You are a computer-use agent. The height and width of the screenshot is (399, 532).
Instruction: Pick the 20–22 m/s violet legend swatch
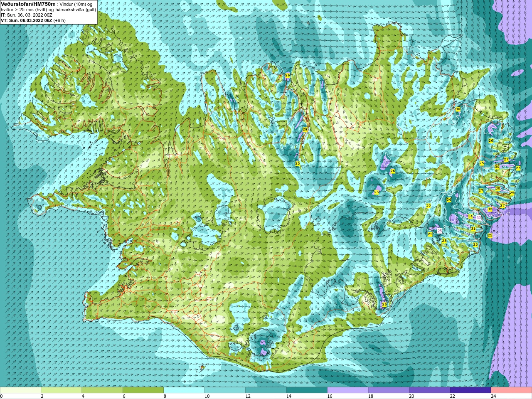(x=430, y=390)
